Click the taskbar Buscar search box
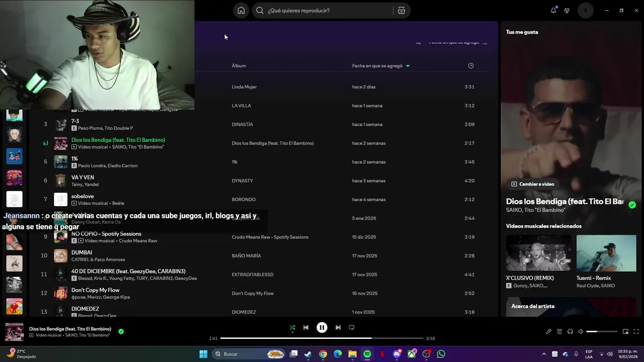Image resolution: width=644 pixels, height=362 pixels. click(x=250, y=354)
